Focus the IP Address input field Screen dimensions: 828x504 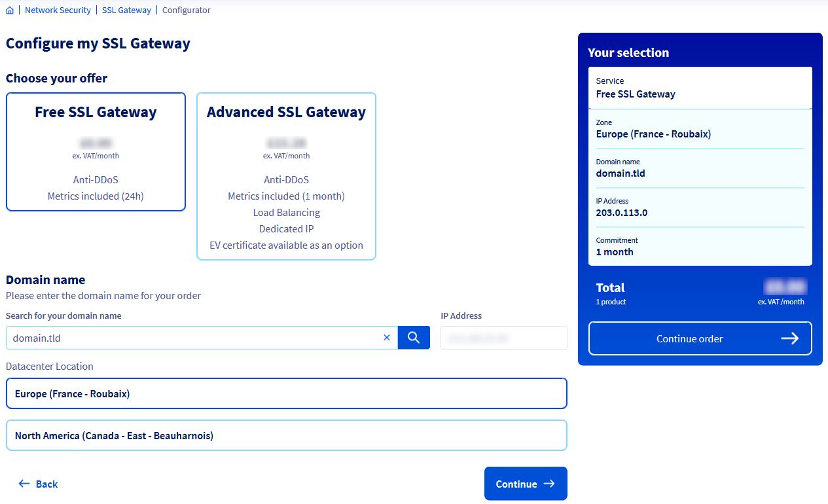[503, 337]
